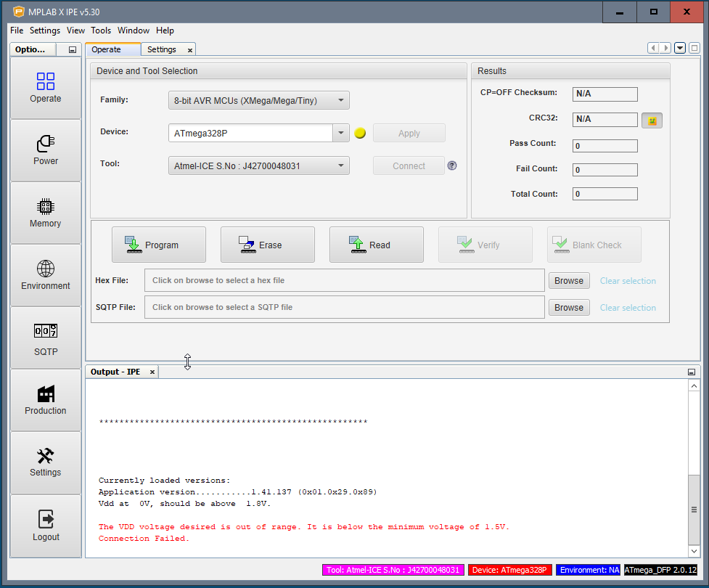709x588 pixels.
Task: Open the Power sidebar panel
Action: click(x=46, y=150)
